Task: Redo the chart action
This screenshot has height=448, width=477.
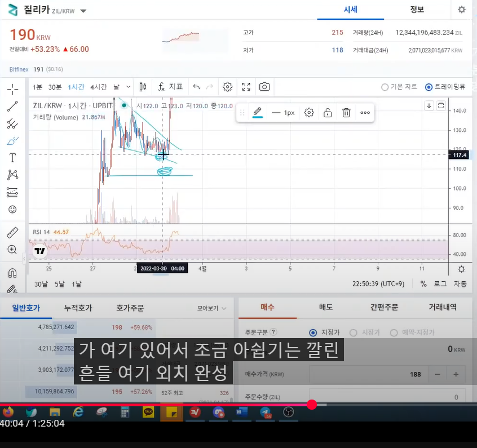Action: click(x=210, y=87)
